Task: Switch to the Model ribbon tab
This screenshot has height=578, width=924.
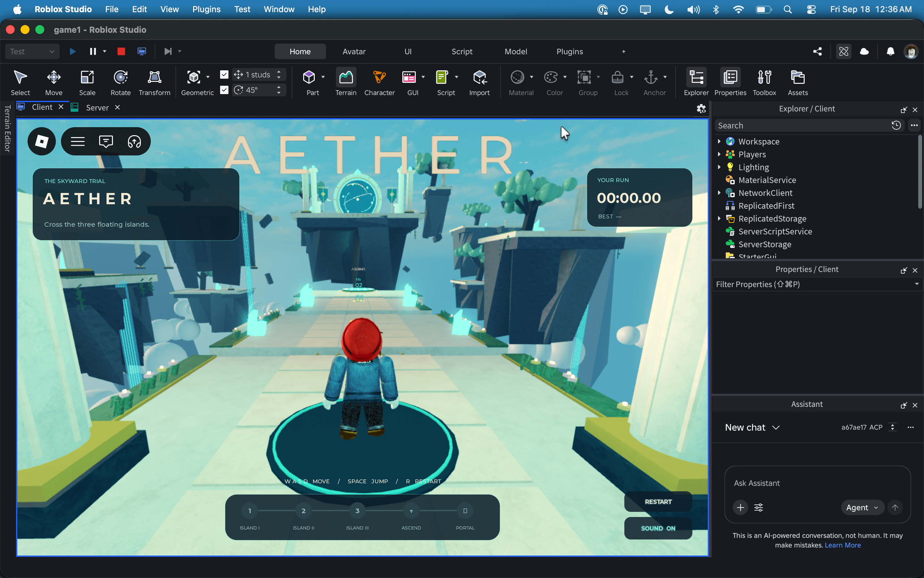Action: pos(516,51)
